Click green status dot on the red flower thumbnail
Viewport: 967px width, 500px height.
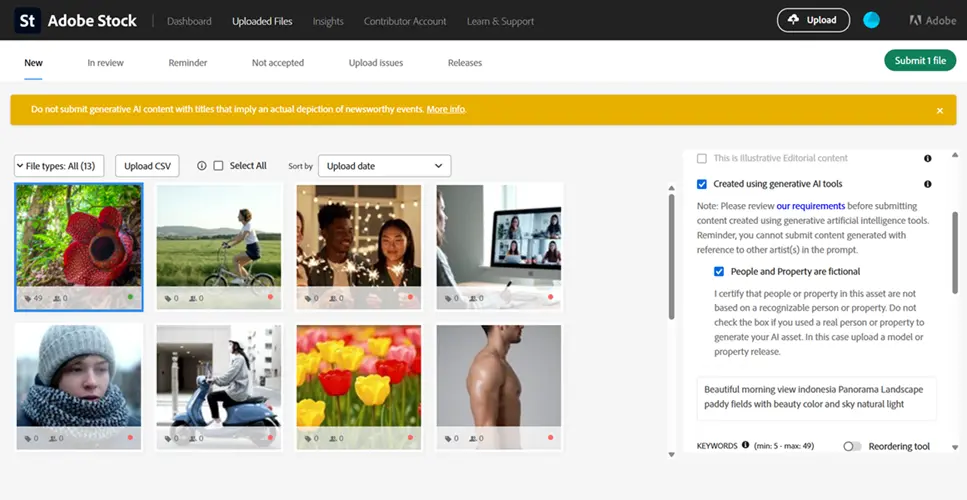130,297
